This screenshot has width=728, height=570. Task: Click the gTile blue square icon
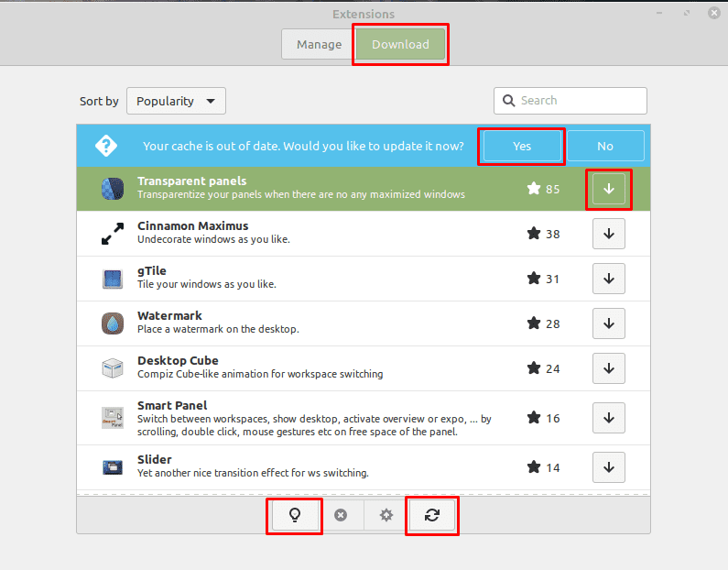(x=113, y=279)
